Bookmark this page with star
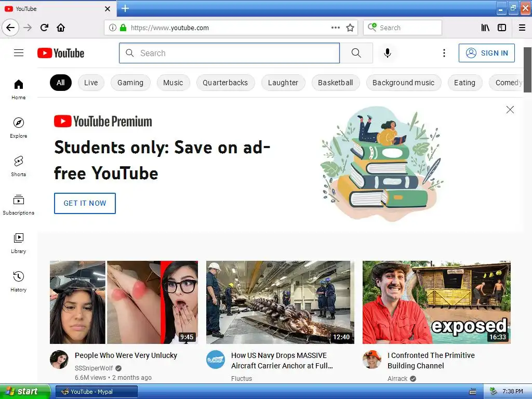This screenshot has width=532, height=399. tap(350, 28)
